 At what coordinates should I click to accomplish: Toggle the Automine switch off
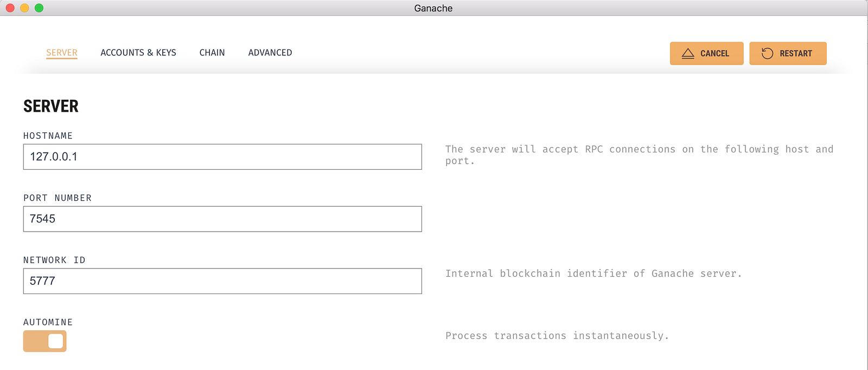(x=44, y=341)
